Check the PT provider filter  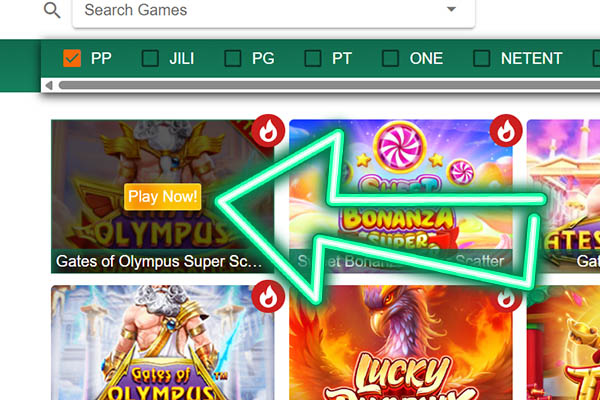(313, 59)
